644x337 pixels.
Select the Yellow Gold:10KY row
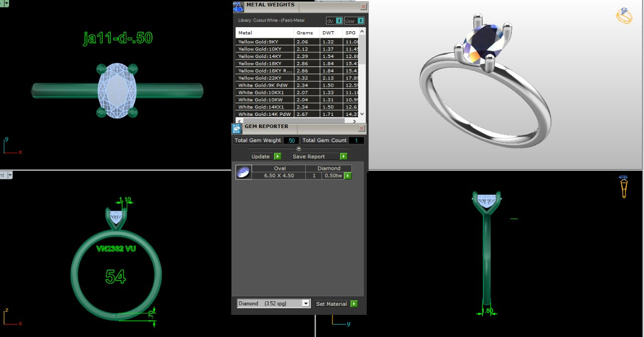pos(297,49)
